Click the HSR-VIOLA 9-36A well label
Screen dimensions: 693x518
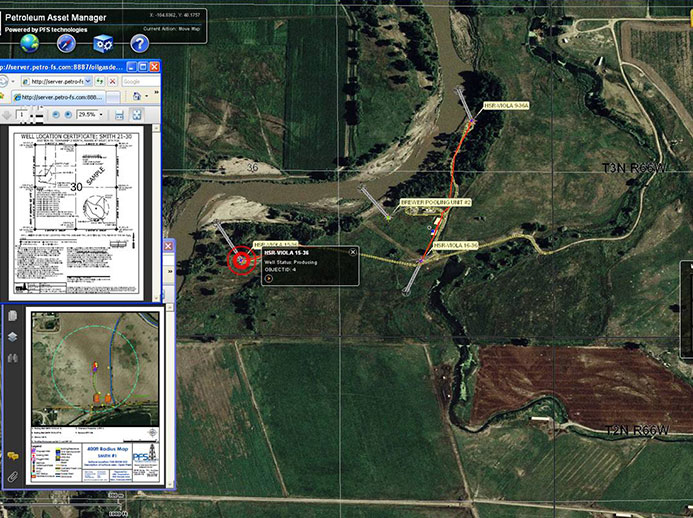(506, 106)
